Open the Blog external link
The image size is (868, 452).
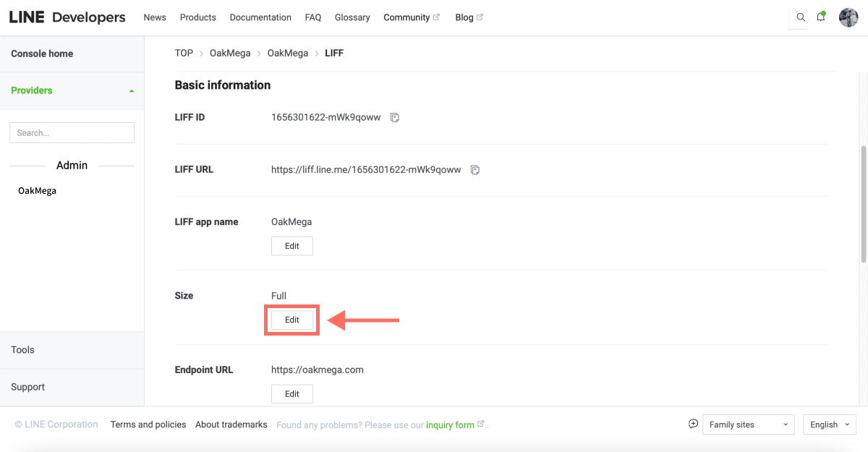pyautogui.click(x=469, y=17)
